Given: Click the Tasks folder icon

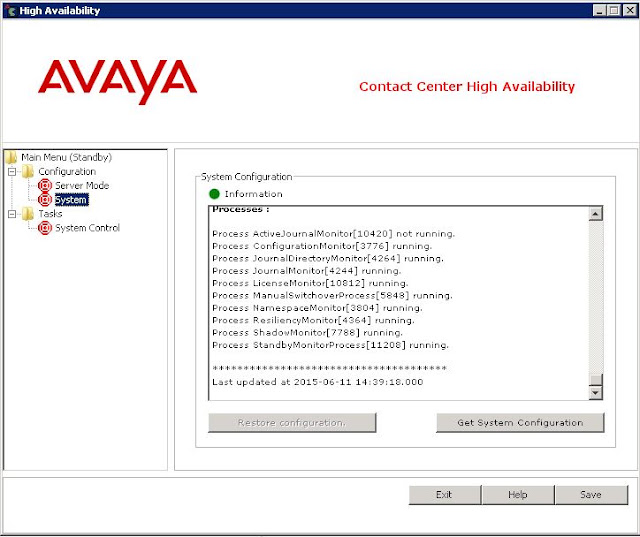Looking at the screenshot, I should coord(28,214).
